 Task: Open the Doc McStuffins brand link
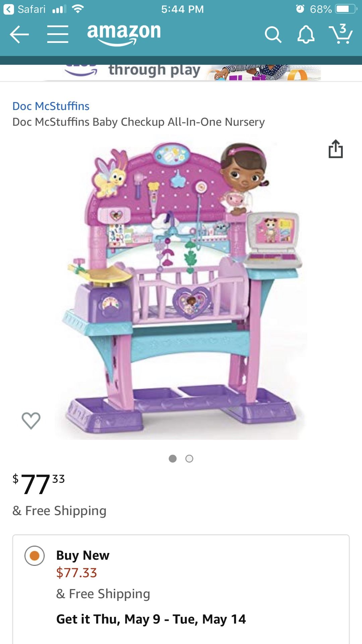point(51,106)
